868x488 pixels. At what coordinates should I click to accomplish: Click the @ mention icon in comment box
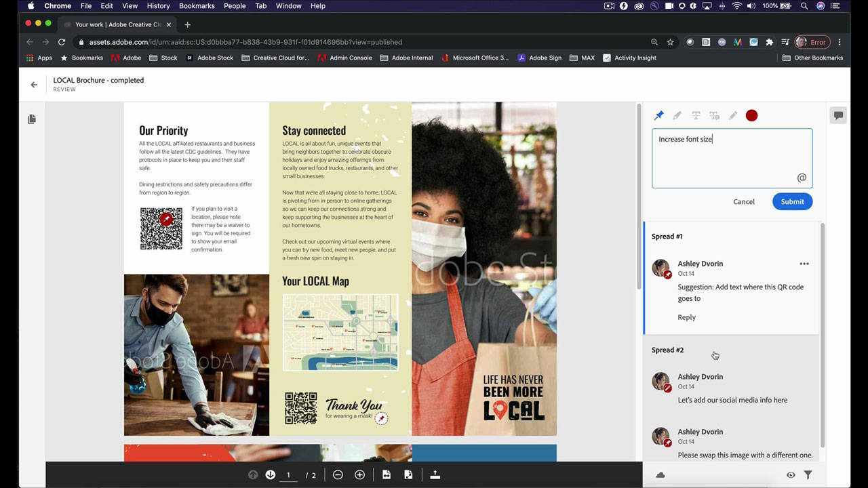(x=802, y=178)
